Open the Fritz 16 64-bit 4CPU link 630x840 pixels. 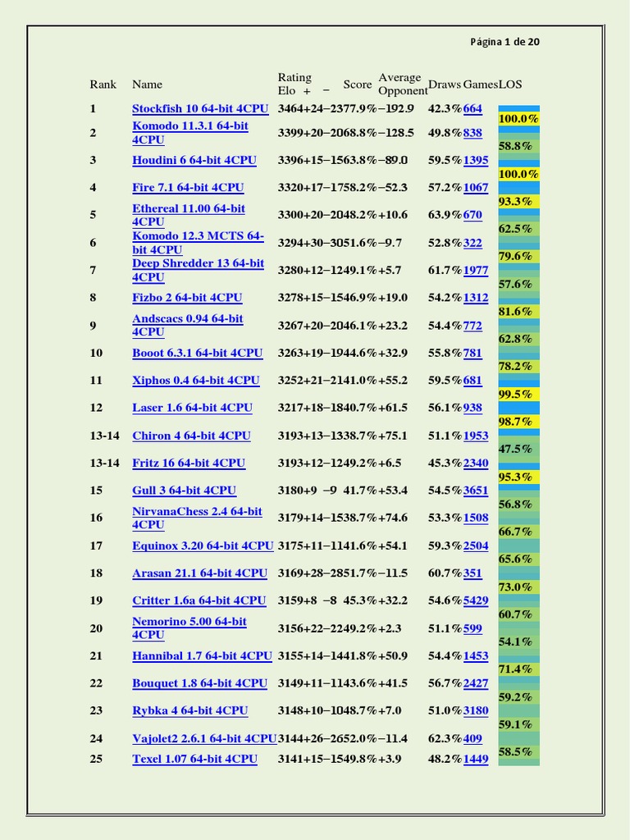pyautogui.click(x=189, y=463)
